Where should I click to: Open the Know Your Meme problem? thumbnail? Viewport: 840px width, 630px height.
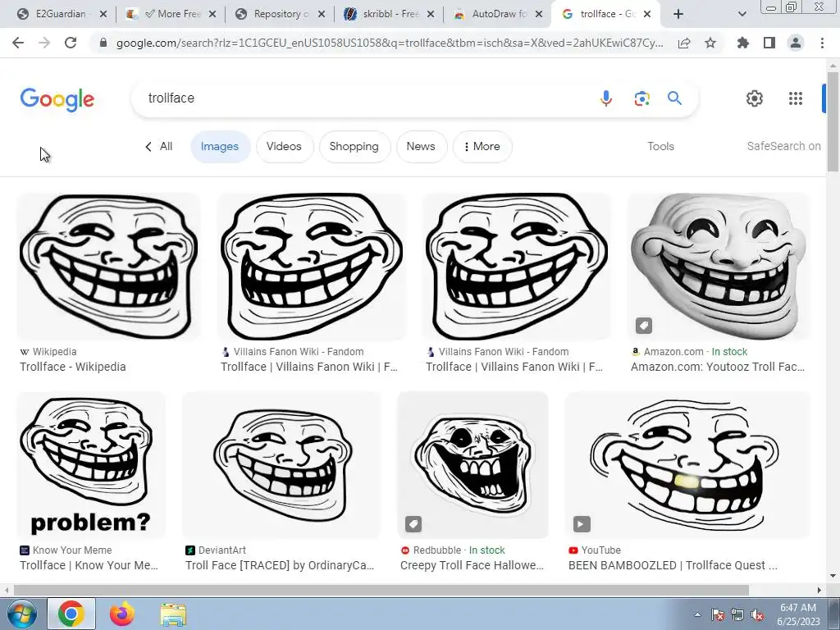91,465
